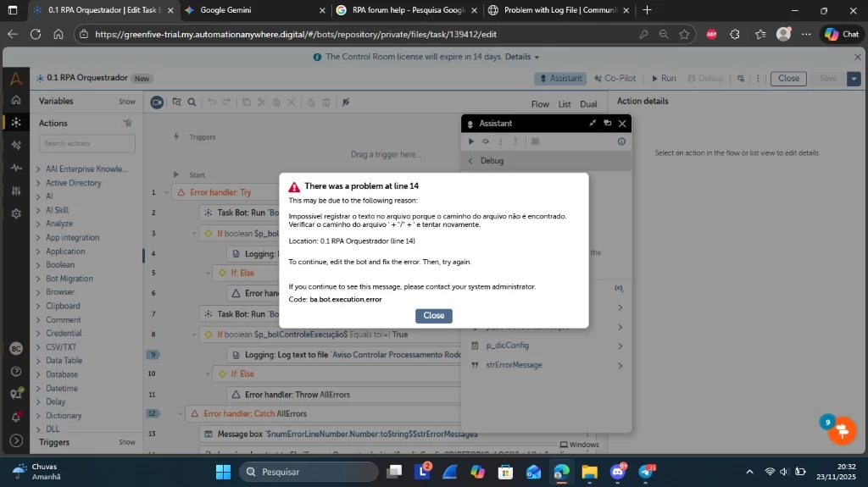
Task: Open the help question mark icon in sidebar
Action: coord(16,371)
